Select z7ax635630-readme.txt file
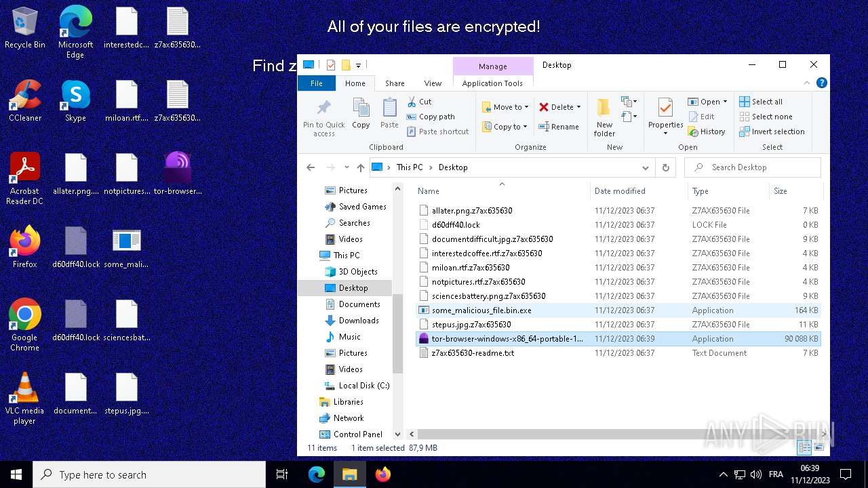Image resolution: width=868 pixels, height=488 pixels. click(617, 353)
